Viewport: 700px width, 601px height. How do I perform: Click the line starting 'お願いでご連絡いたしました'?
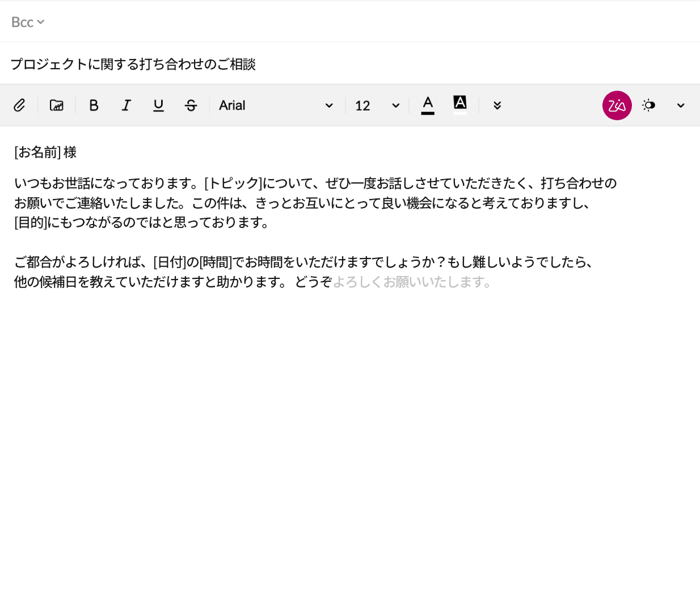pos(302,203)
